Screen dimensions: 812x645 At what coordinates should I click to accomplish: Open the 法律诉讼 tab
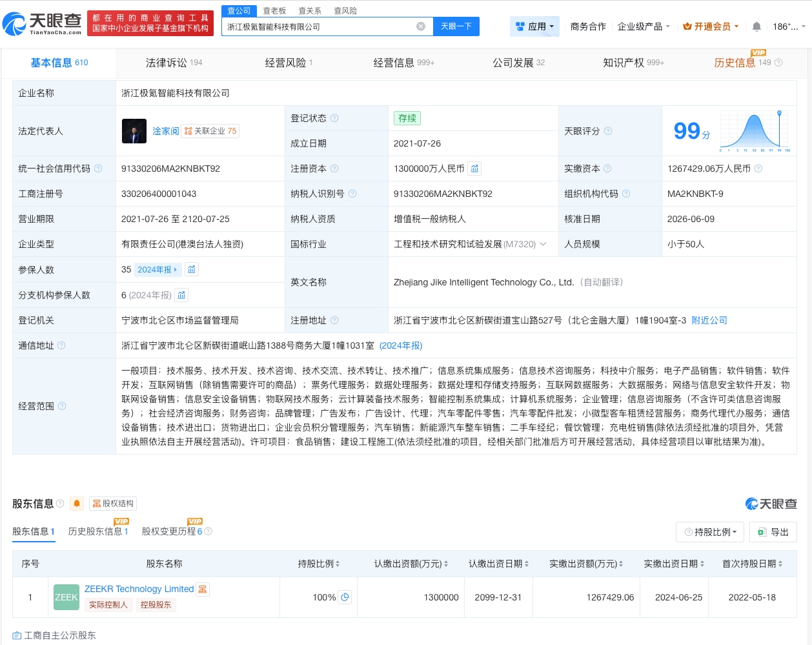174,63
